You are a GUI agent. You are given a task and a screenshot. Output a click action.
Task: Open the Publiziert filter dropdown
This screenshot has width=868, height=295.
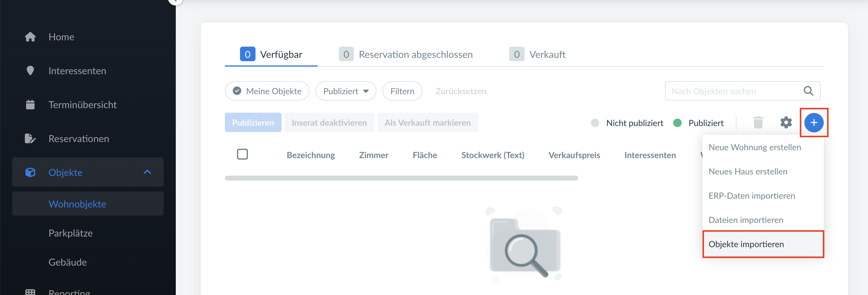[346, 91]
